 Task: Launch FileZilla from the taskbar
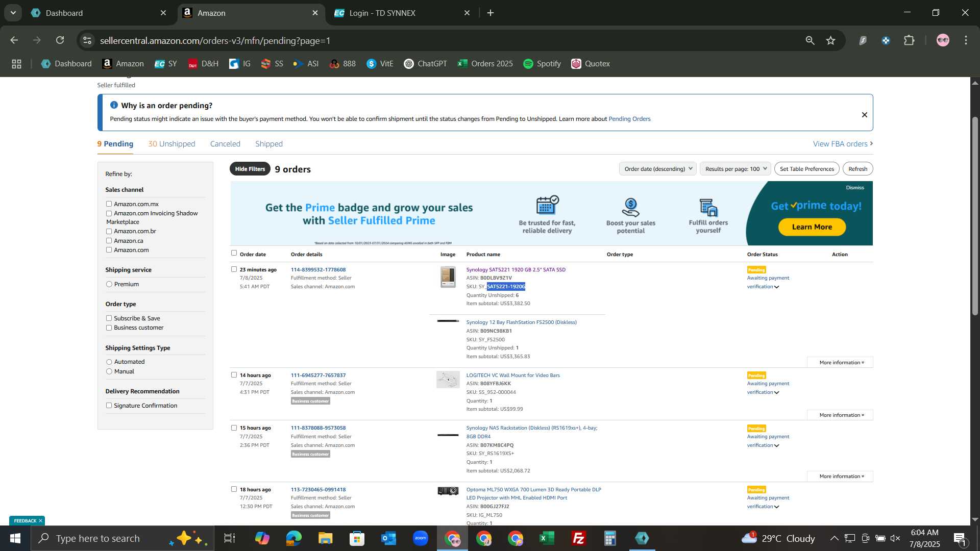(578, 538)
